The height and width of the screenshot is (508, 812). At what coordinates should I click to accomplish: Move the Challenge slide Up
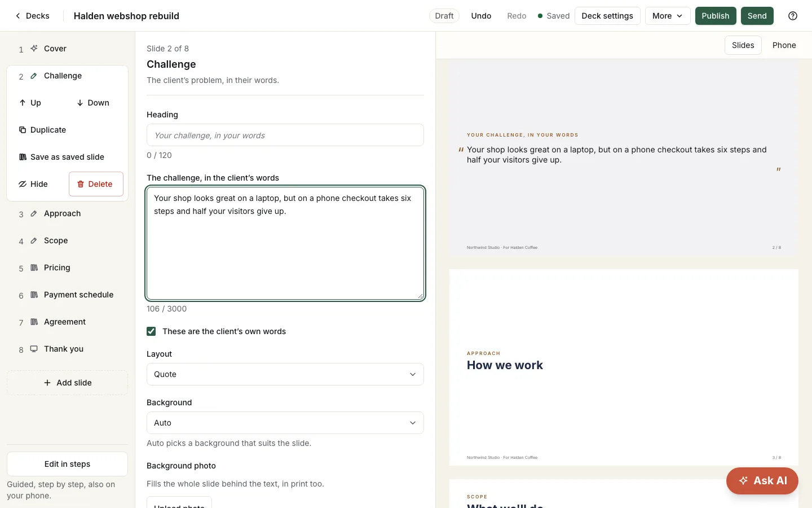(x=30, y=103)
